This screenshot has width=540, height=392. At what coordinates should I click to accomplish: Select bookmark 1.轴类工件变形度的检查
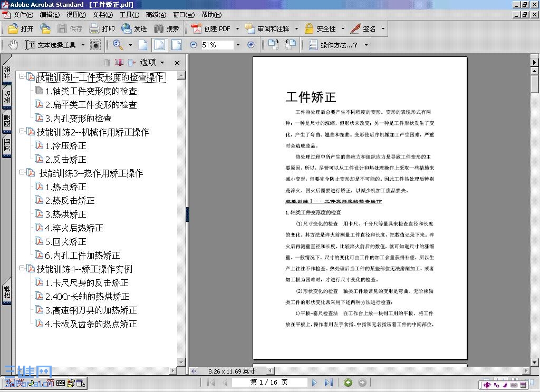pos(91,91)
